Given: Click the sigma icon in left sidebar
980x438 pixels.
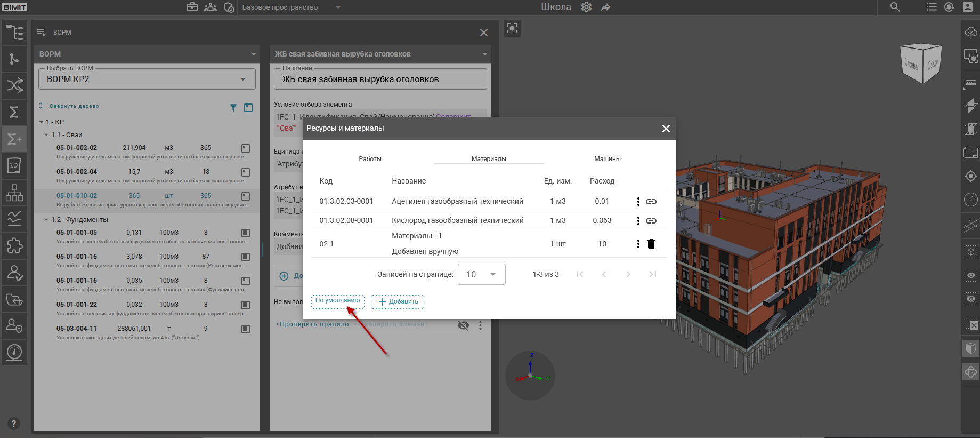Looking at the screenshot, I should 14,112.
